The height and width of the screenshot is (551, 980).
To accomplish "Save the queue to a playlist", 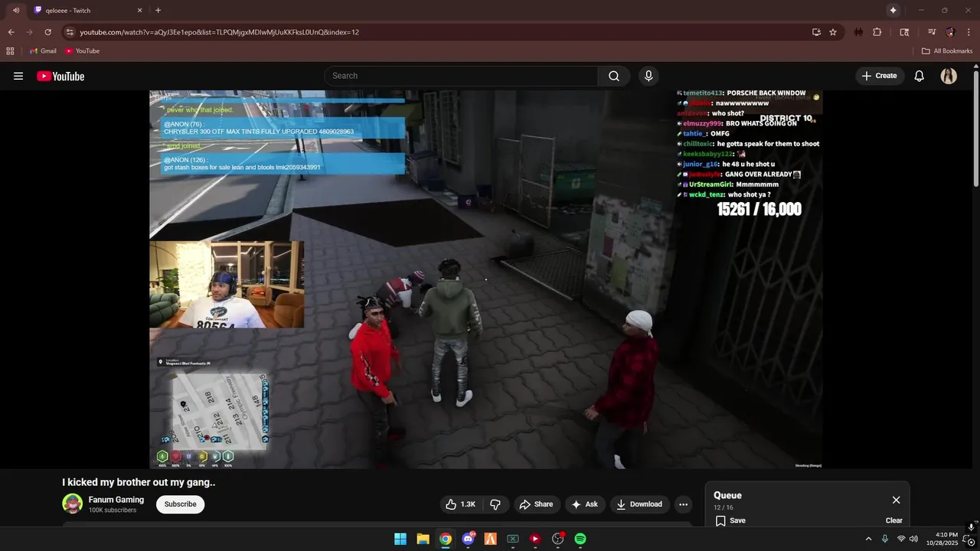I will 730,520.
